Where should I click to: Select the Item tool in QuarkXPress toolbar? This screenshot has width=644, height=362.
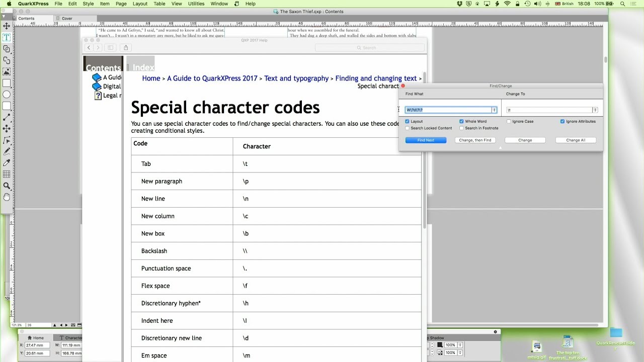click(x=7, y=26)
